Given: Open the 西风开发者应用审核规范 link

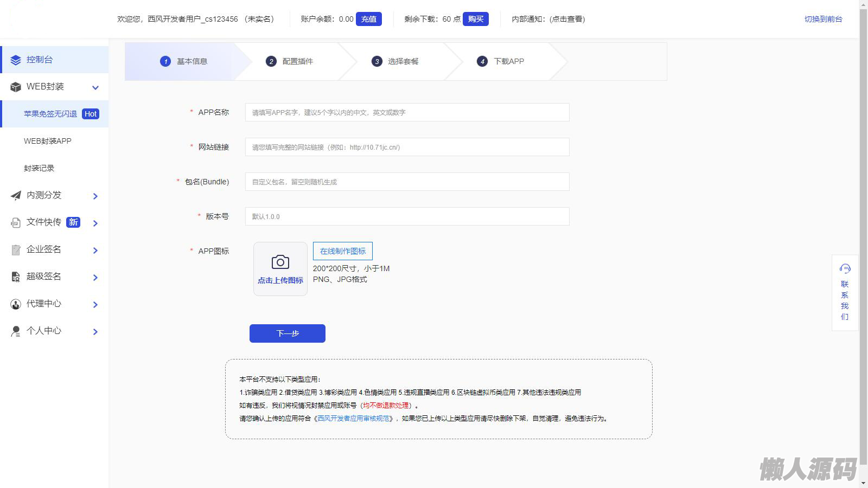Looking at the screenshot, I should [x=353, y=419].
